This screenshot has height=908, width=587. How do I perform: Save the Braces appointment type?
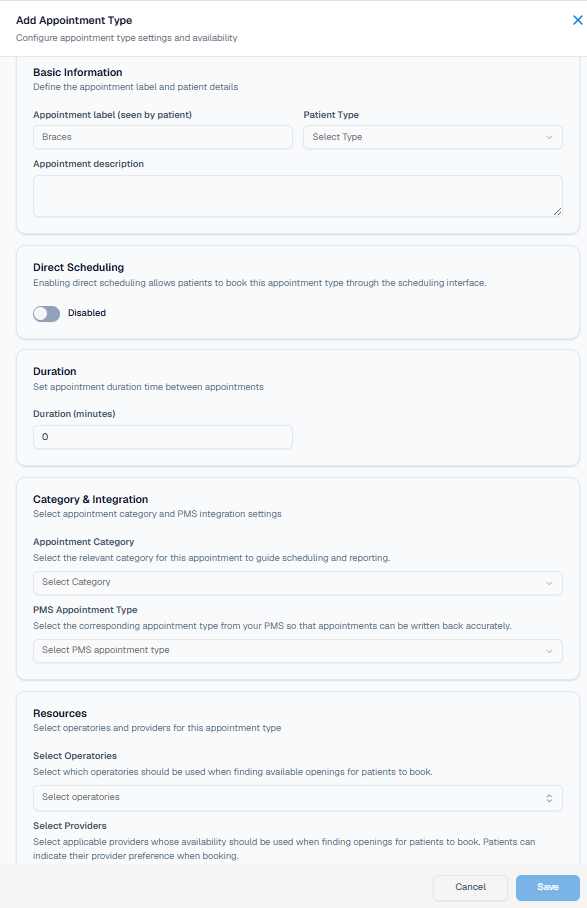tap(547, 887)
